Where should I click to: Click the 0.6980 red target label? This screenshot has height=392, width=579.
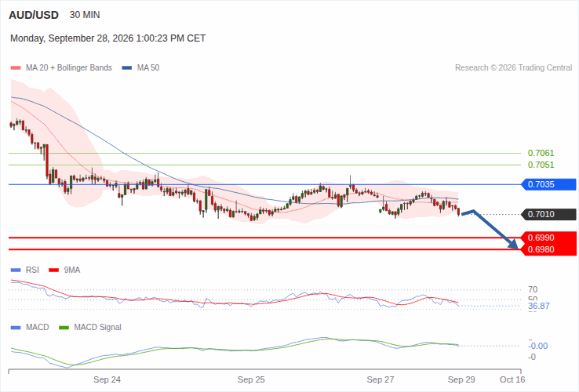tap(548, 249)
